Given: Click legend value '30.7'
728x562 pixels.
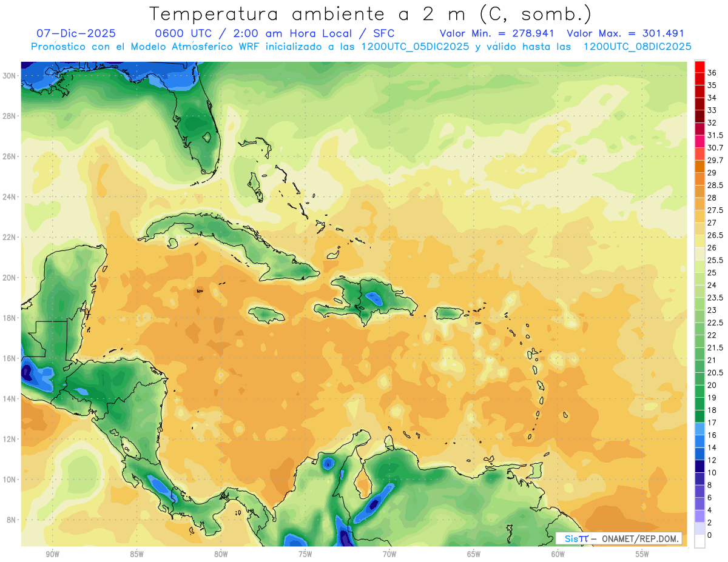Looking at the screenshot, I should tap(715, 147).
